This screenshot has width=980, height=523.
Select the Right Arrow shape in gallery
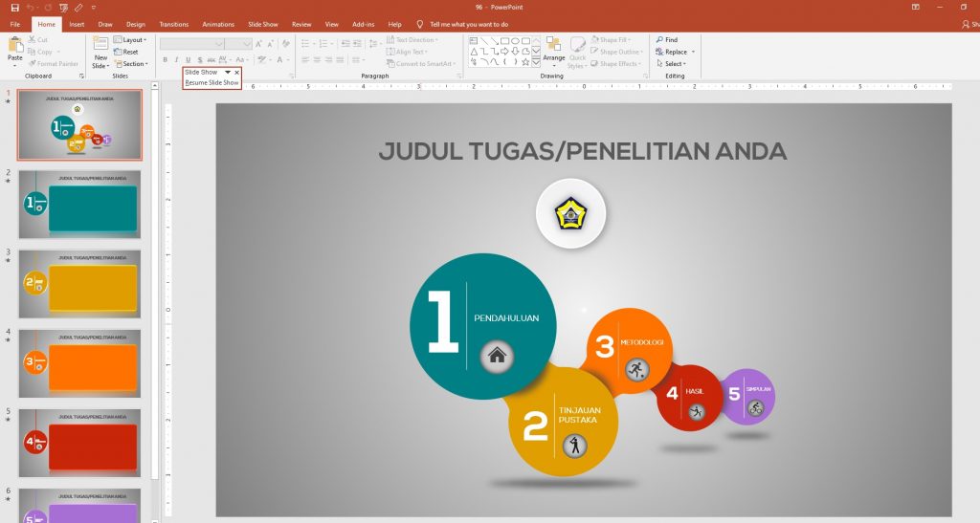pos(504,52)
